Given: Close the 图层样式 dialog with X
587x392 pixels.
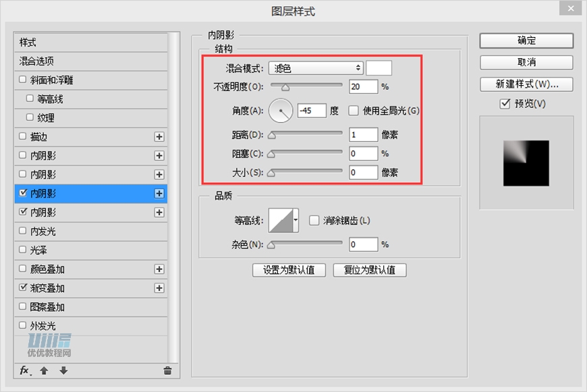Looking at the screenshot, I should pos(571,8).
